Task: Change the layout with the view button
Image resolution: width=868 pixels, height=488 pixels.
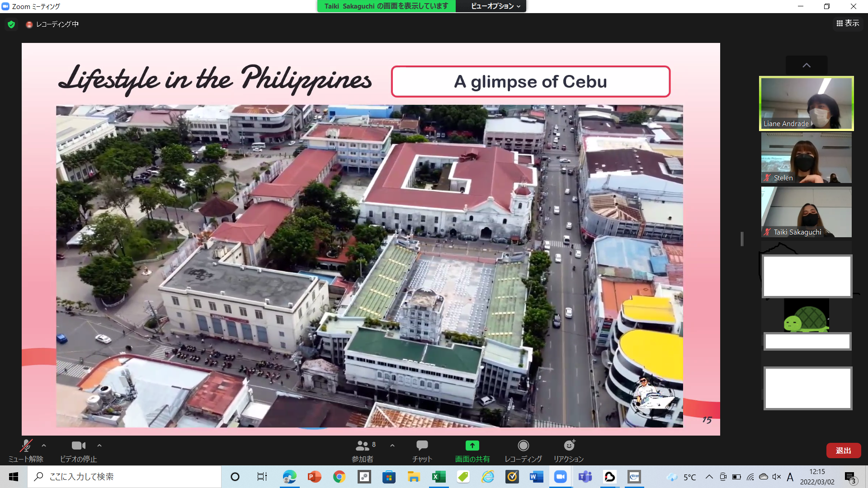Action: 848,23
